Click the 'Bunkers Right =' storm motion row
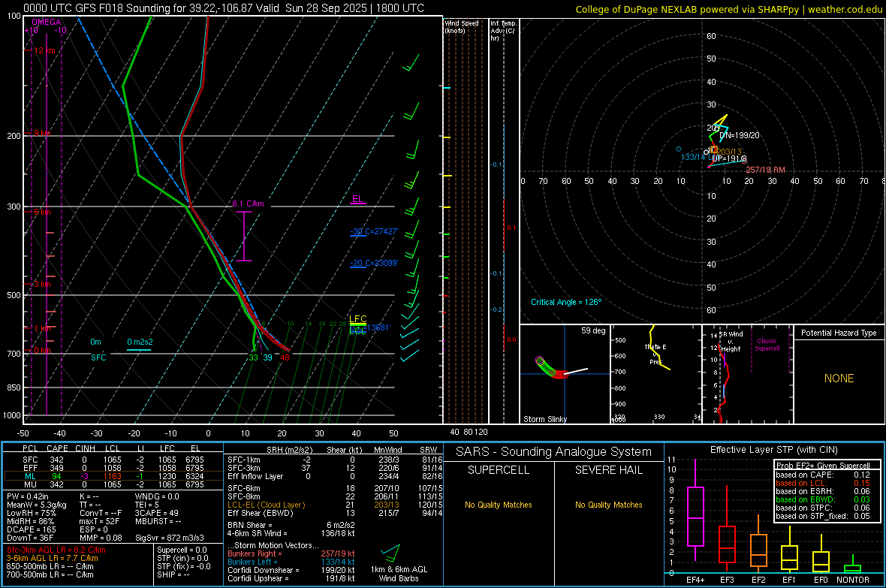This screenshot has height=588, width=886. pyautogui.click(x=291, y=553)
